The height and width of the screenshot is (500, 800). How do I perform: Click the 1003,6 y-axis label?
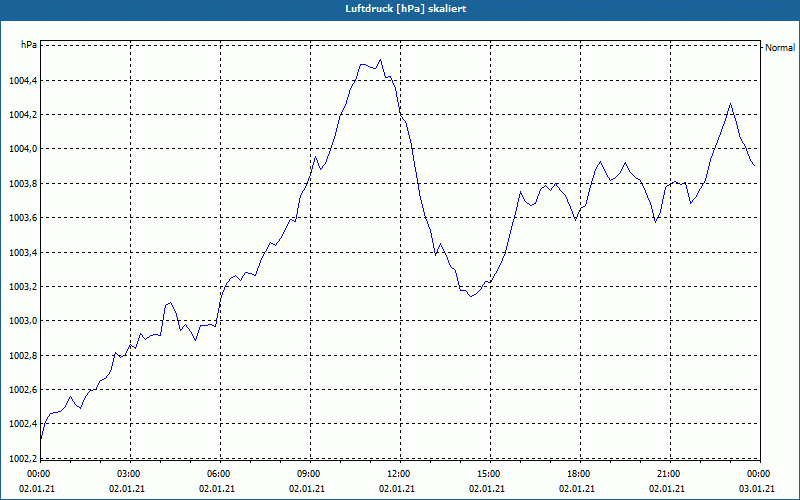22,218
